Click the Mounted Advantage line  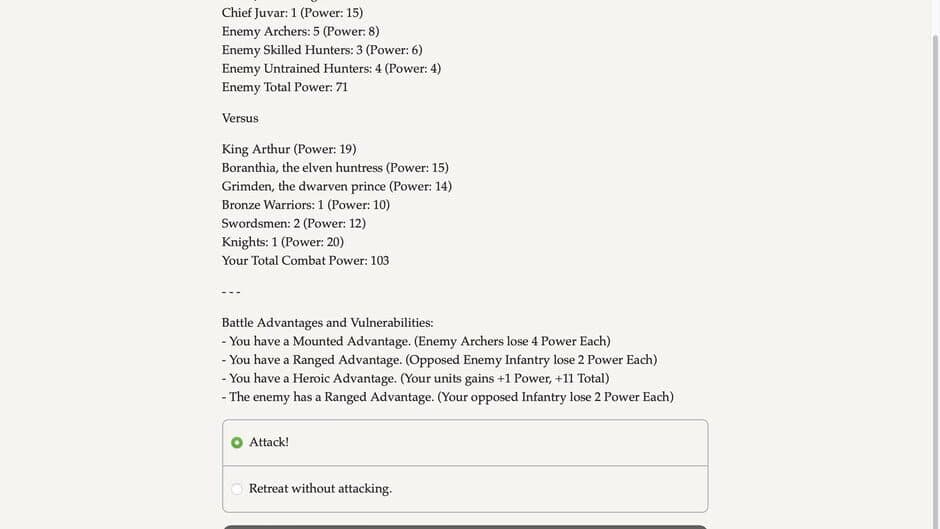click(x=416, y=342)
